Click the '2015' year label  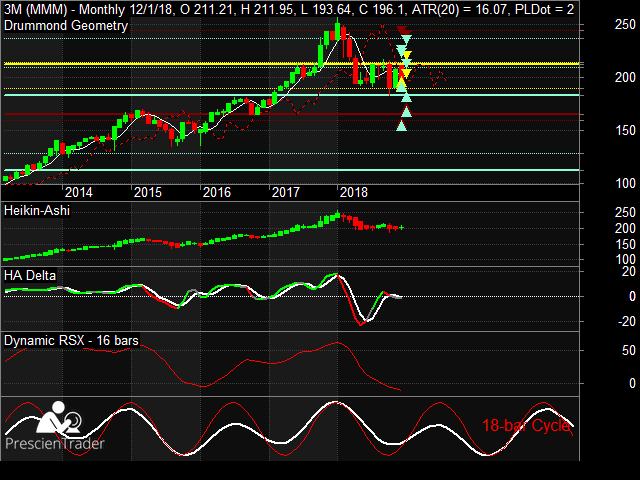(x=148, y=192)
